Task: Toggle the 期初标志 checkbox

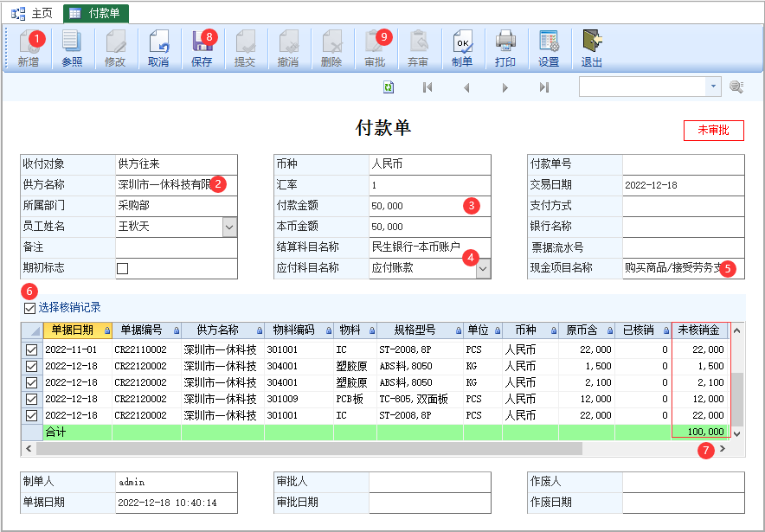Action: coord(123,269)
